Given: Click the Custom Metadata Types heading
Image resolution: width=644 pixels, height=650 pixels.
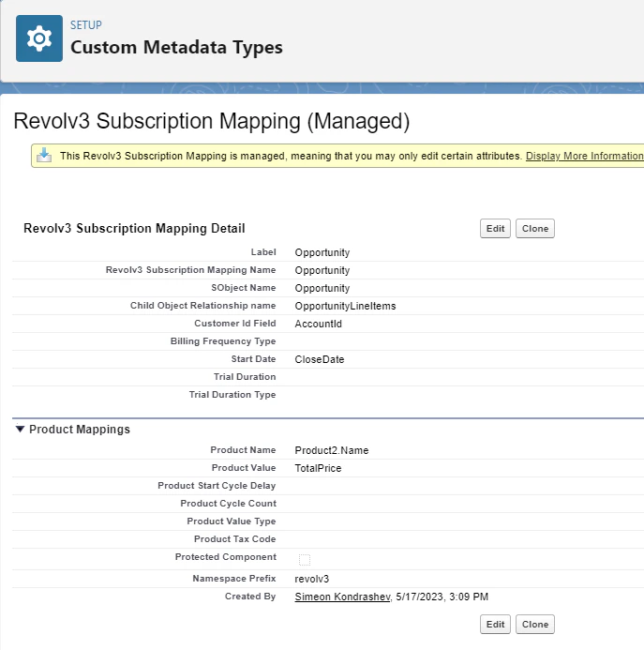Looking at the screenshot, I should [176, 47].
